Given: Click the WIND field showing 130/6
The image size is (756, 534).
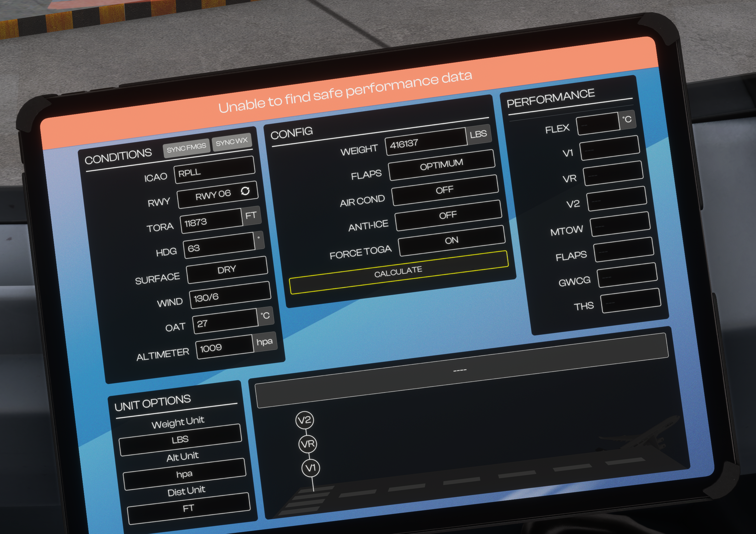Looking at the screenshot, I should click(230, 296).
